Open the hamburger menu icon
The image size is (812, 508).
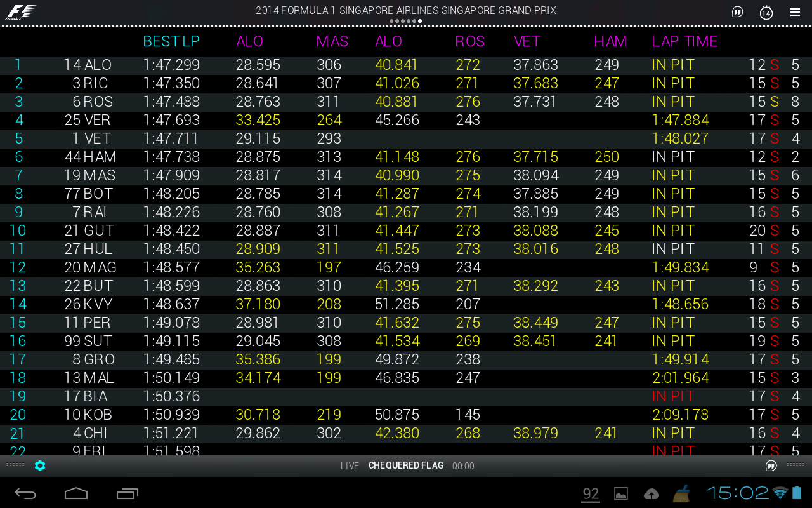795,12
